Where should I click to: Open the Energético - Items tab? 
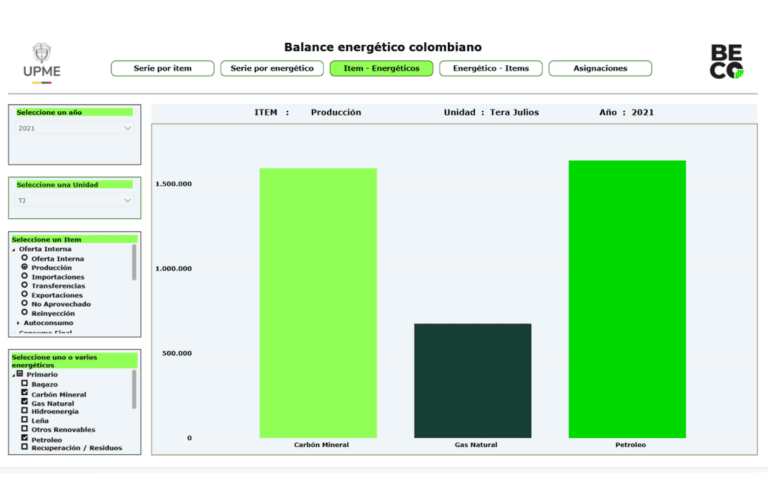[x=491, y=69]
